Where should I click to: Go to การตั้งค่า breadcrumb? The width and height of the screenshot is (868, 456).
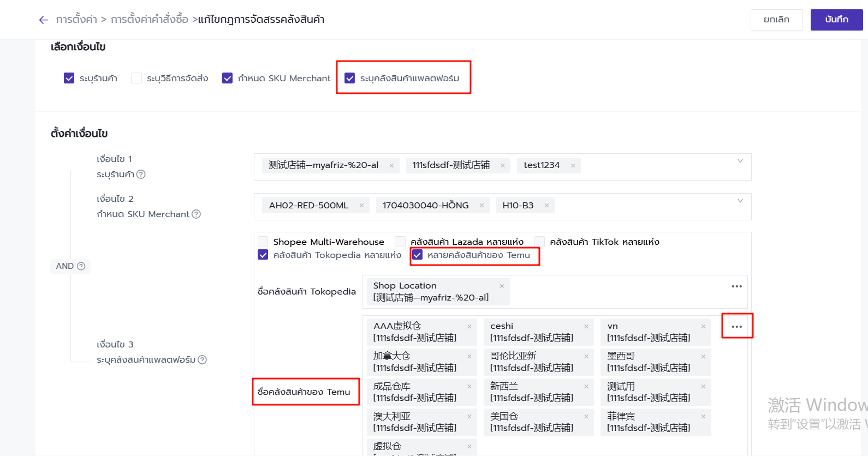(x=76, y=20)
